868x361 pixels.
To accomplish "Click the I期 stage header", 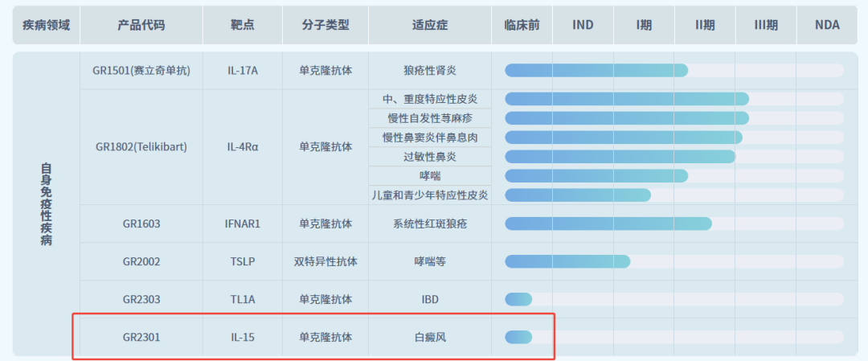I will (644, 25).
